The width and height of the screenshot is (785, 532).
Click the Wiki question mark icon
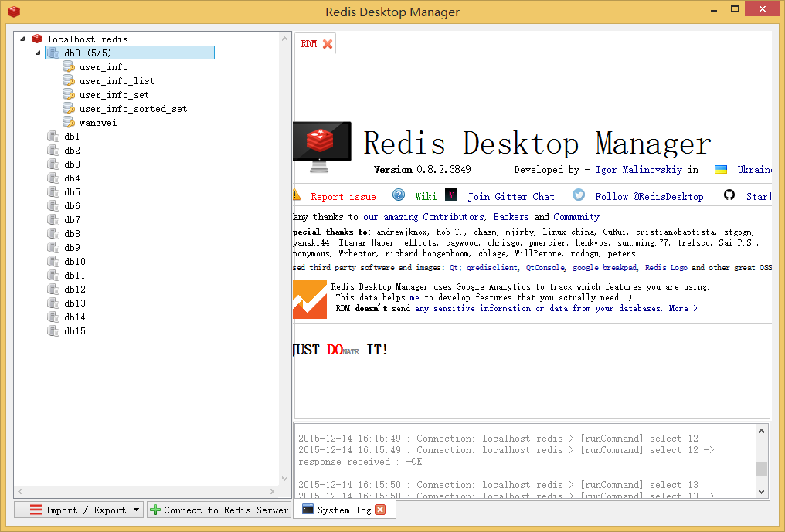pos(399,195)
